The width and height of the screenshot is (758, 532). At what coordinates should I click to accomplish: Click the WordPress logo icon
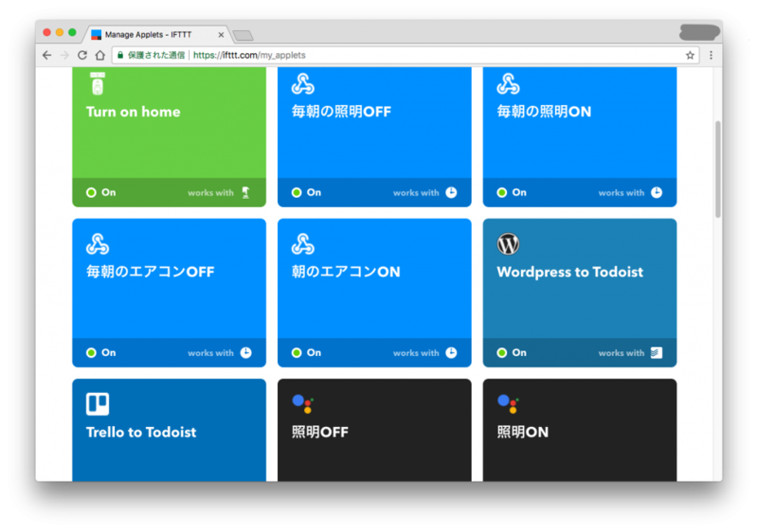click(508, 244)
